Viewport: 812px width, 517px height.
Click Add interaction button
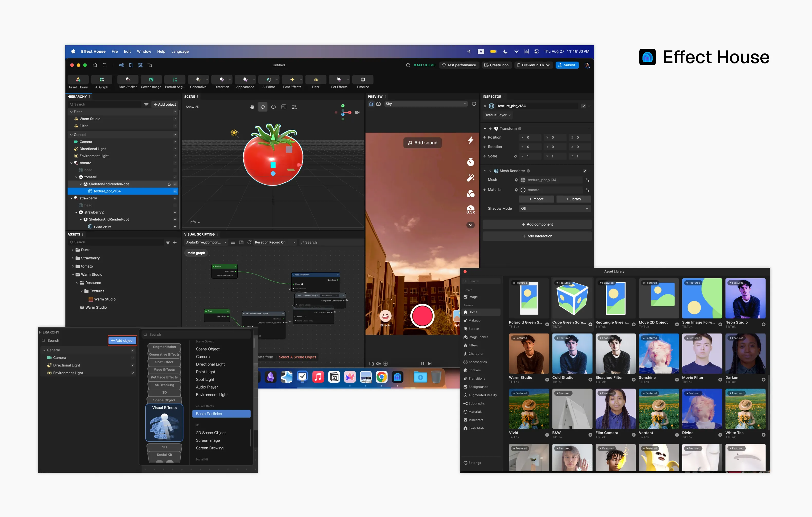click(537, 236)
